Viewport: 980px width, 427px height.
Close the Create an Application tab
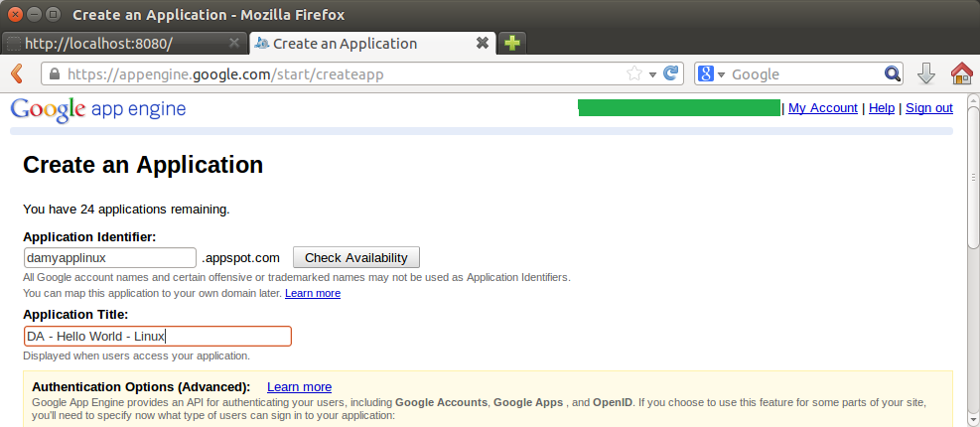[483, 43]
